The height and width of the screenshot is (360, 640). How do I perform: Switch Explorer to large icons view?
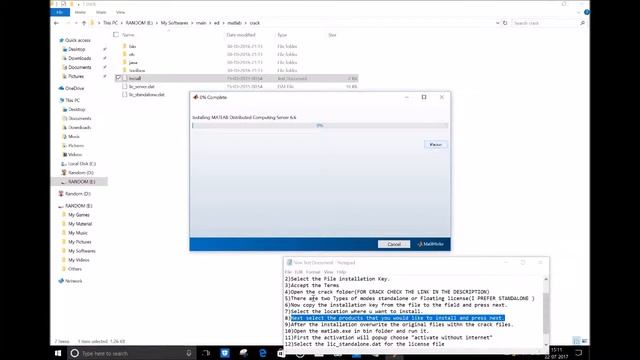click(584, 341)
